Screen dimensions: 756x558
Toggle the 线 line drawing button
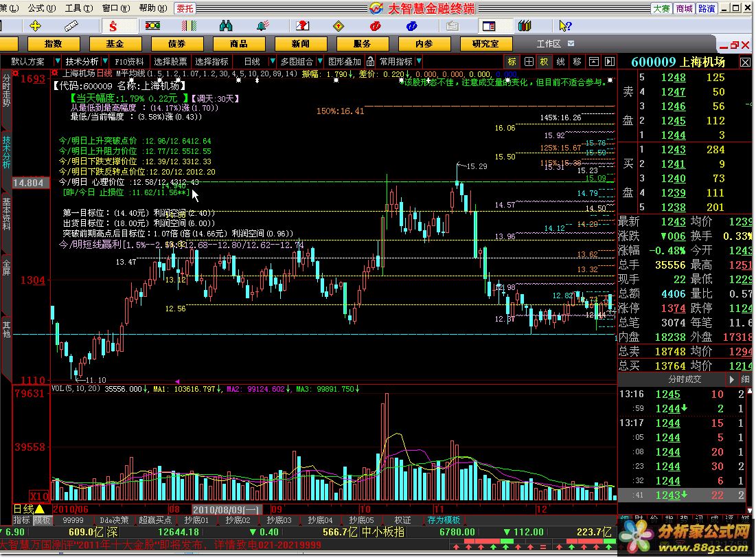561,61
